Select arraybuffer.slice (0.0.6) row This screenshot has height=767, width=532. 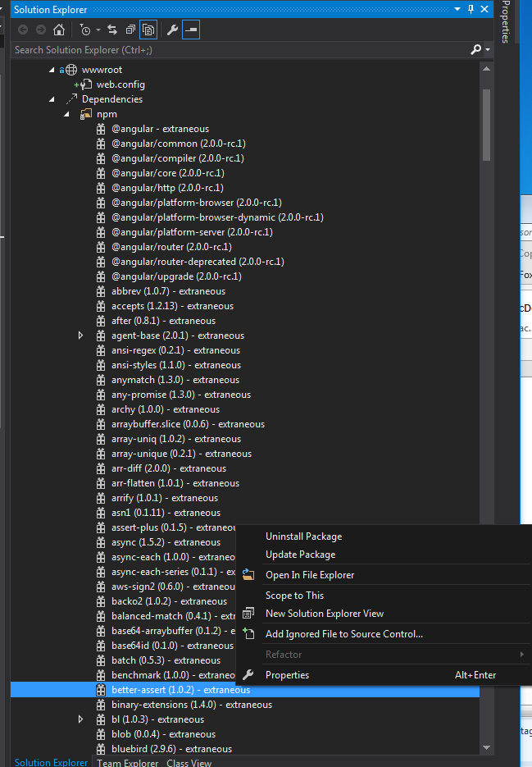[x=188, y=424]
